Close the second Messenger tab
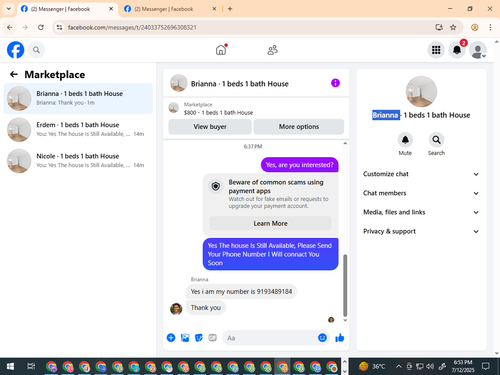This screenshot has width=500, height=375. click(x=214, y=9)
